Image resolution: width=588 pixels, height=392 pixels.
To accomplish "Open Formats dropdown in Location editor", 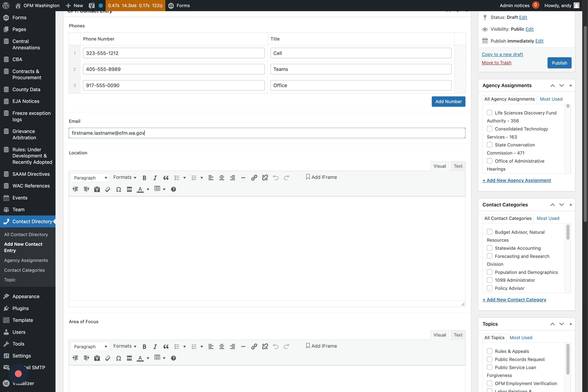I will [x=125, y=177].
